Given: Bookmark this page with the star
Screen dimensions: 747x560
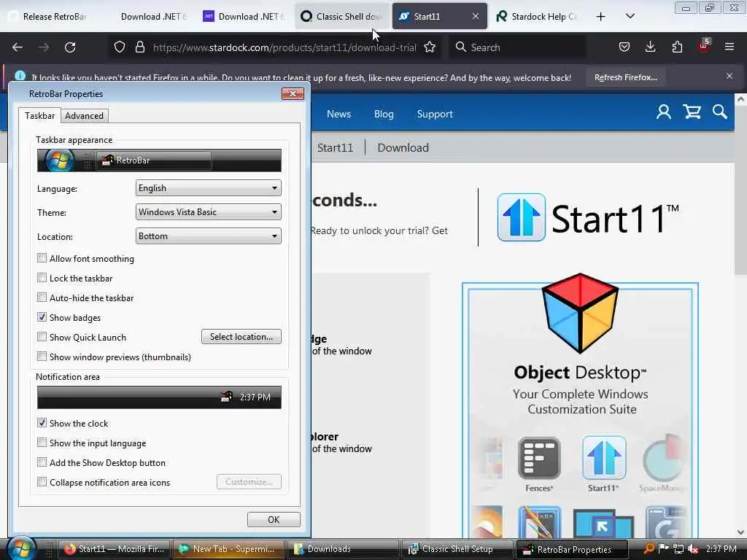Looking at the screenshot, I should [430, 47].
